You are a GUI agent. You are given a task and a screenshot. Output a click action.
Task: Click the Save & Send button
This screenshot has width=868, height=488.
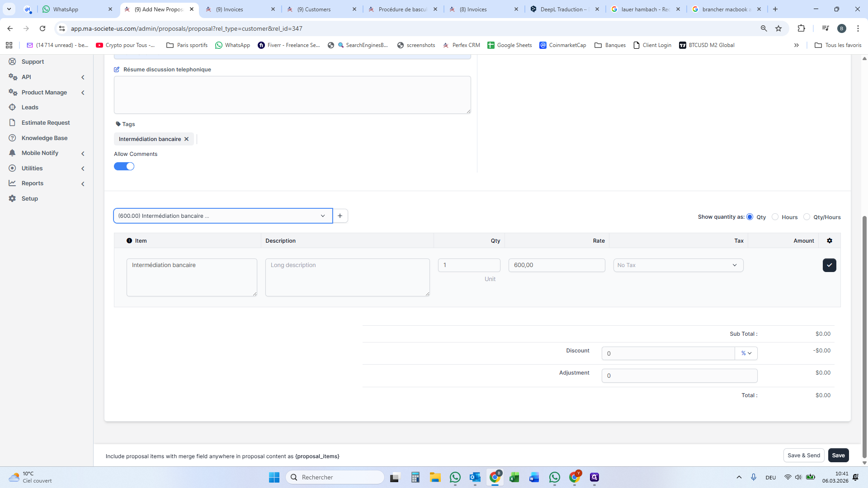pyautogui.click(x=803, y=455)
